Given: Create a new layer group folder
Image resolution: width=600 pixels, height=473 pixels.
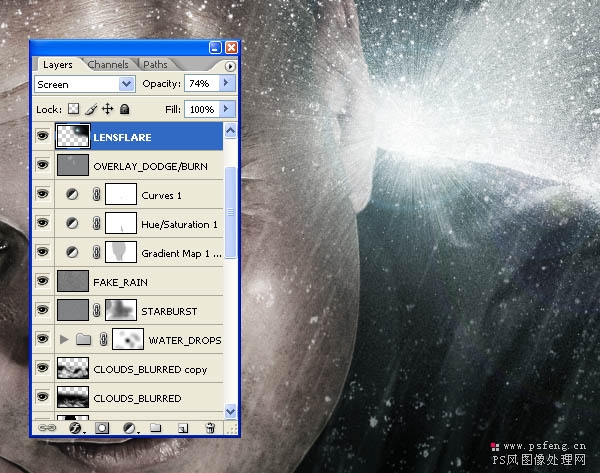Looking at the screenshot, I should (x=155, y=427).
